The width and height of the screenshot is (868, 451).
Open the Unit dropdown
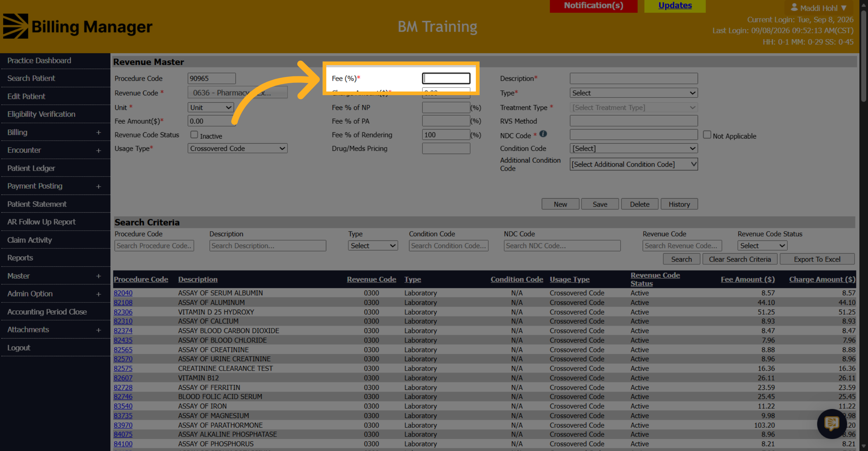[x=210, y=107]
